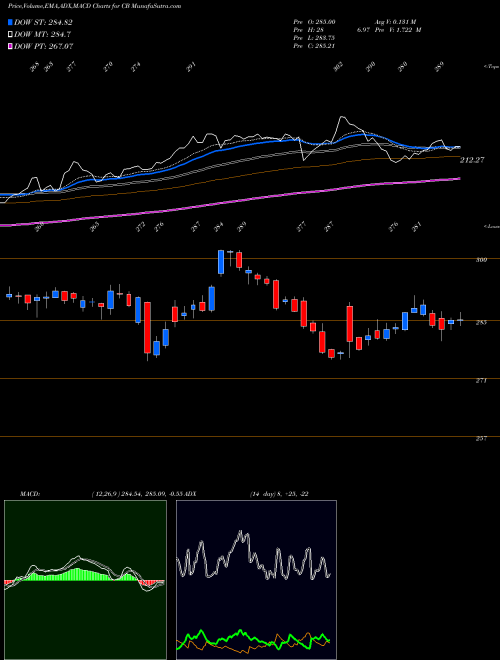
Task: Click the white DOW MT legend square
Action: [x=11, y=34]
